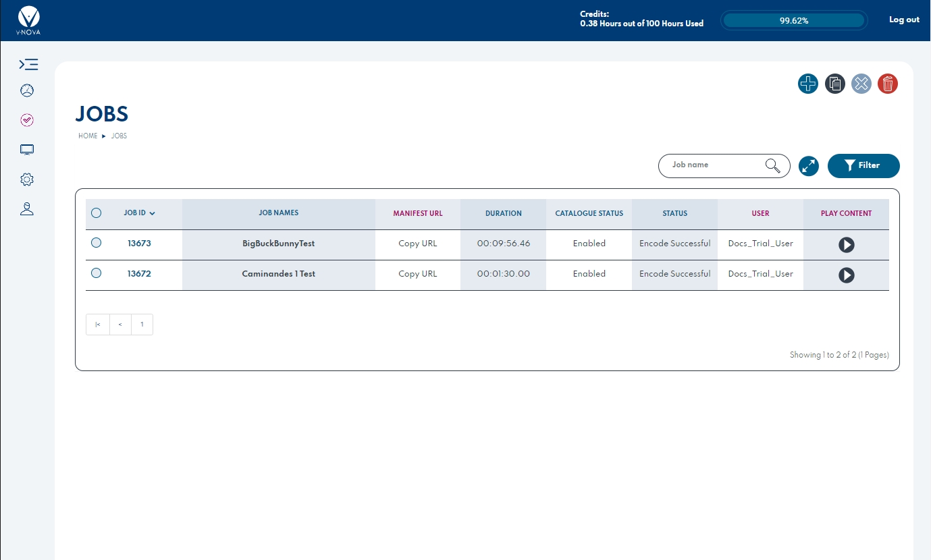Image resolution: width=931 pixels, height=560 pixels.
Task: Click the cancel job X icon
Action: click(x=861, y=84)
